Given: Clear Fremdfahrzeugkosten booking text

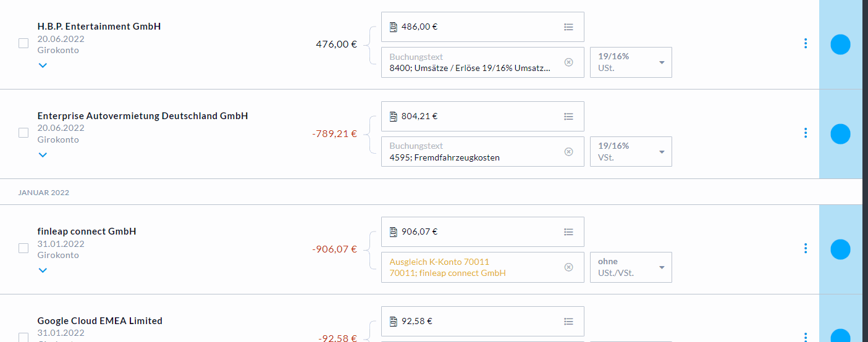Looking at the screenshot, I should (x=568, y=152).
